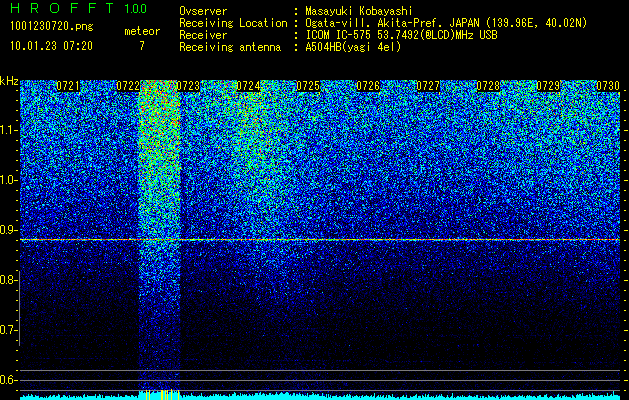Click the 0727 time marker
The width and height of the screenshot is (629, 400).
428,86
